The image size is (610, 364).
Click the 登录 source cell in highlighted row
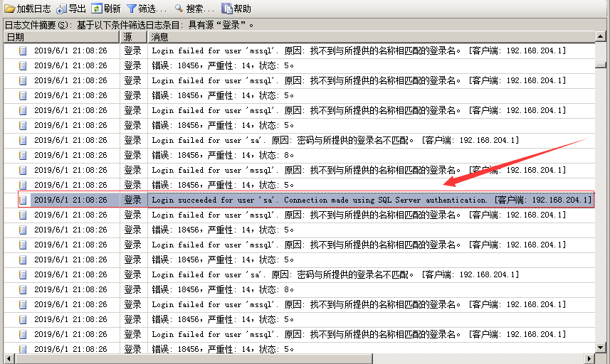pyautogui.click(x=133, y=200)
